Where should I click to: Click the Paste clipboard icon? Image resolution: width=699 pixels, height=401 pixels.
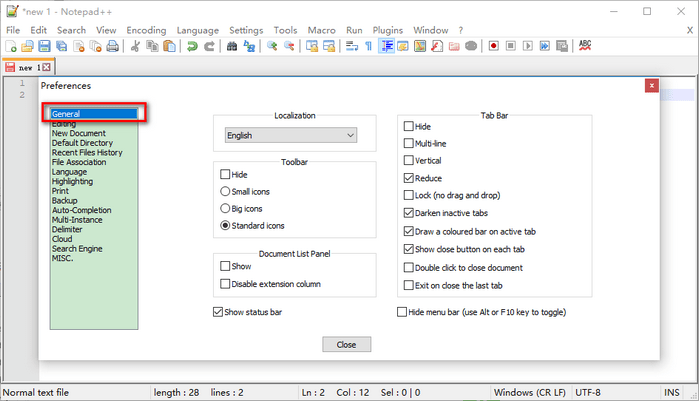point(169,46)
